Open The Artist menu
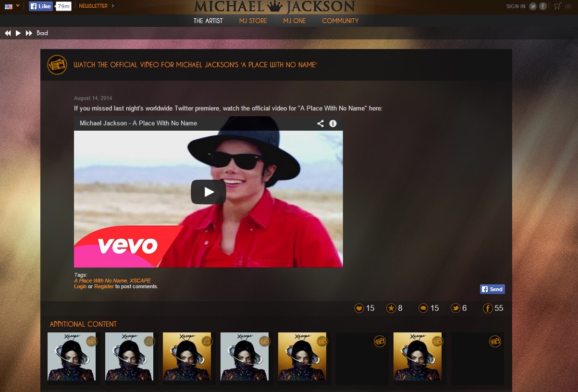 [208, 21]
